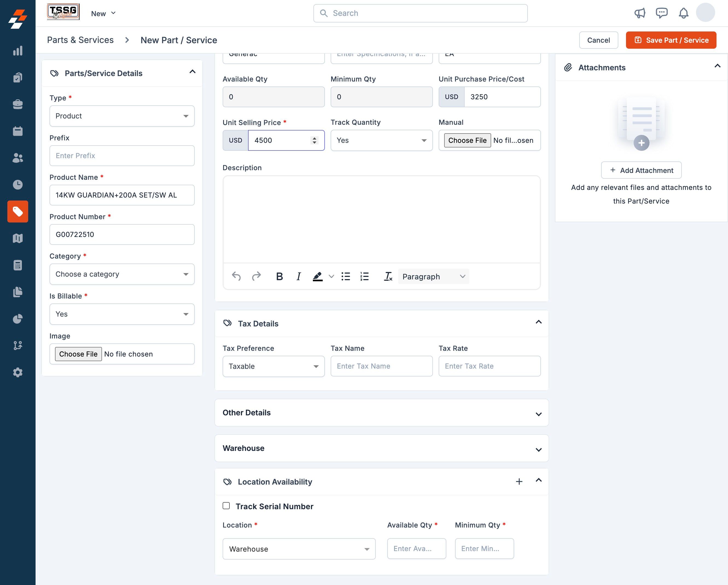This screenshot has height=585, width=728.
Task: Open the Tax Preference dropdown
Action: [273, 366]
